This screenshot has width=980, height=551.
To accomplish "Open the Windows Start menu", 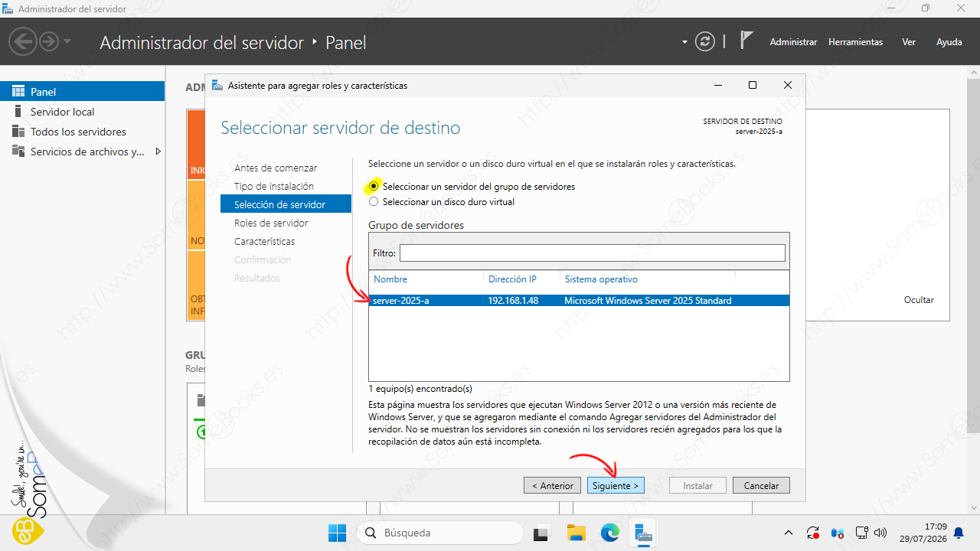I will click(x=337, y=533).
